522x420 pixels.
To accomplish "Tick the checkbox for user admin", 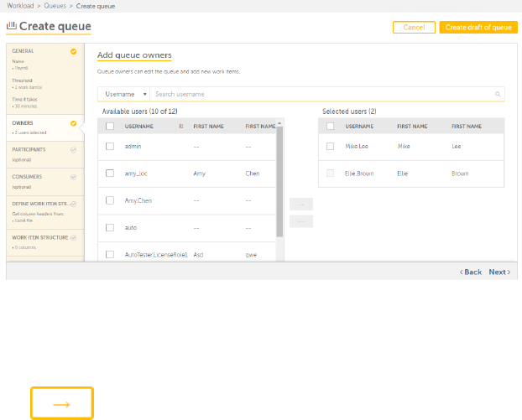I will tap(110, 147).
